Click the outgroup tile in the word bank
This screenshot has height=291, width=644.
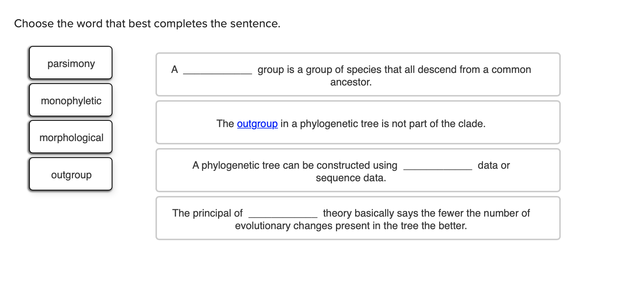click(71, 174)
